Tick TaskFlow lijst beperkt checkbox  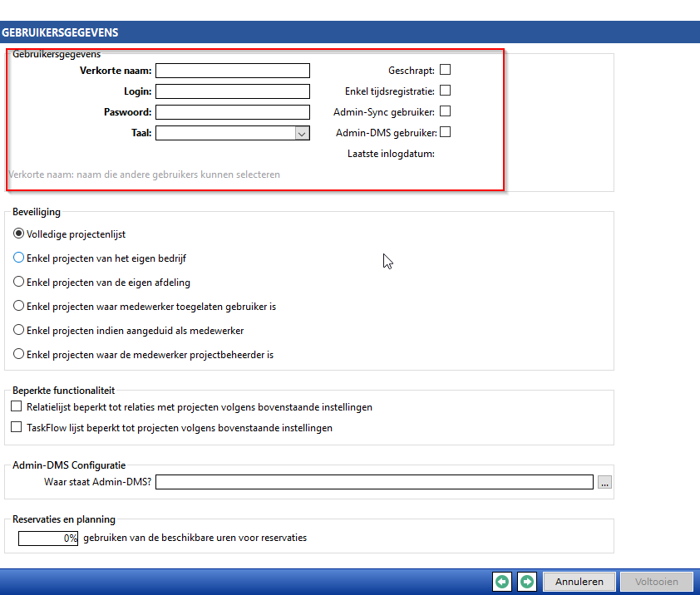tap(17, 428)
